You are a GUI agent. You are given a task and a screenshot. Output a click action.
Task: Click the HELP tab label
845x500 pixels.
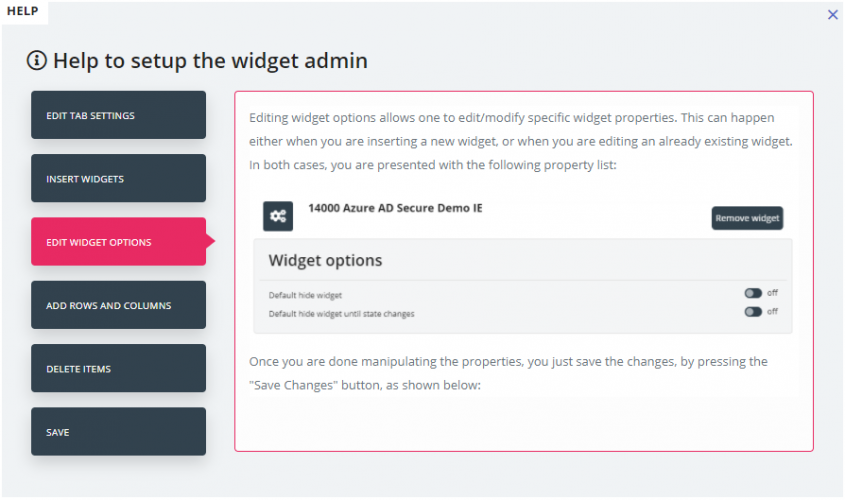(x=23, y=11)
